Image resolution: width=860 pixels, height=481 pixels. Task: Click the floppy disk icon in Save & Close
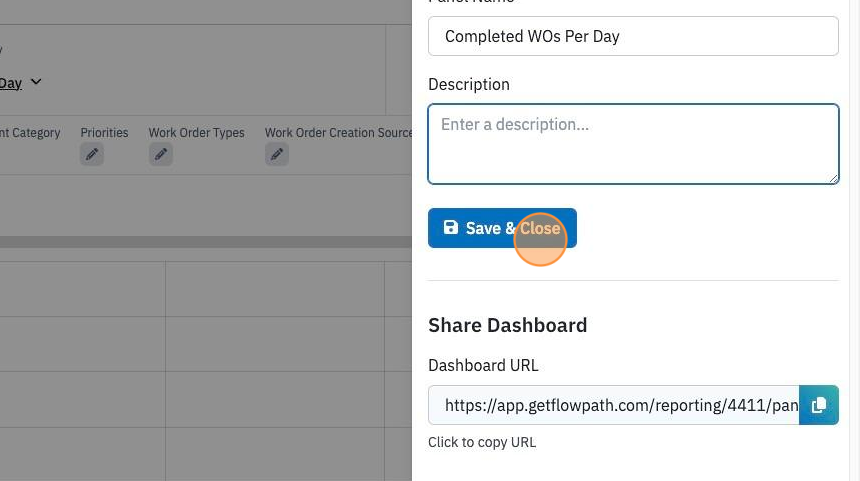(451, 228)
